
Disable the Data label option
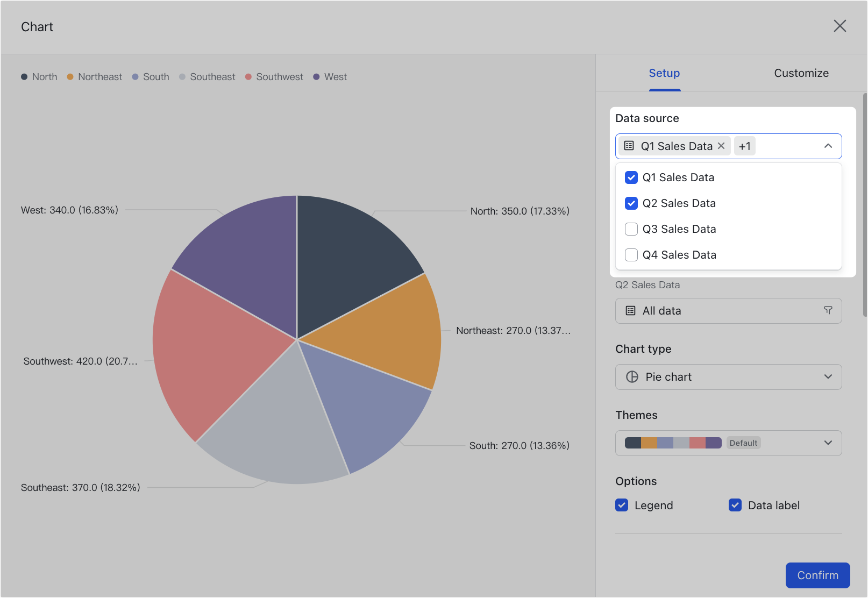tap(735, 505)
